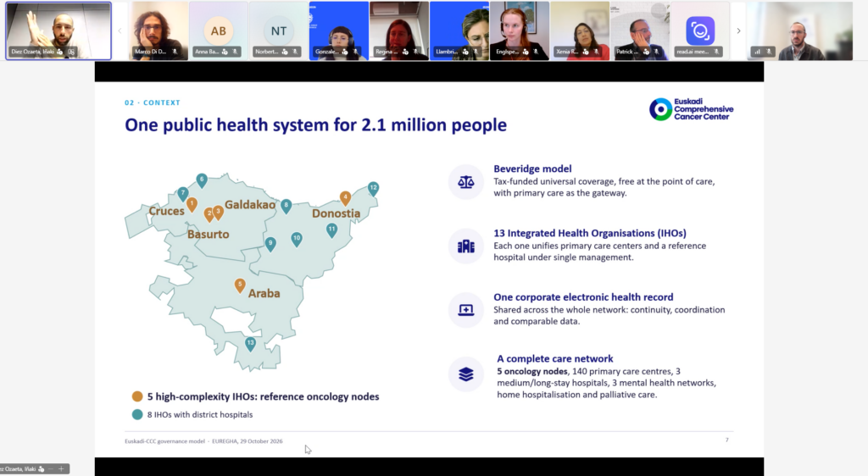
Task: Expand the presenter name bar plus button
Action: [61, 469]
